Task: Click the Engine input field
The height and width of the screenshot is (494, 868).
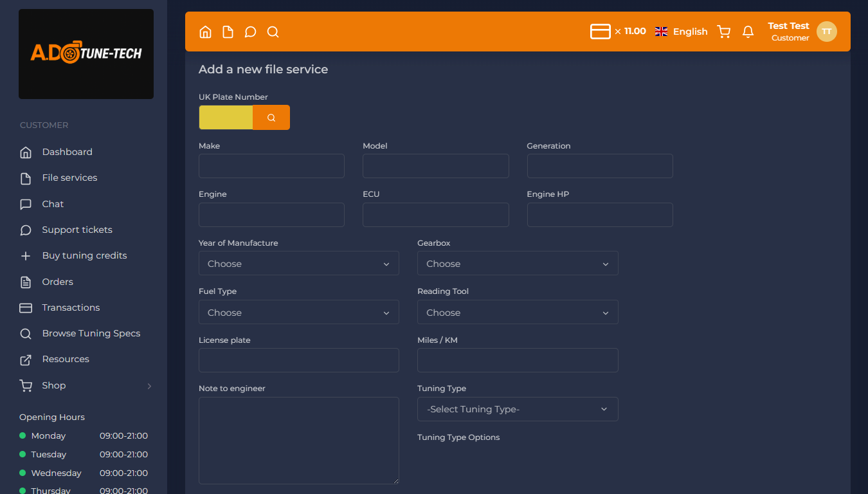Action: coord(271,215)
